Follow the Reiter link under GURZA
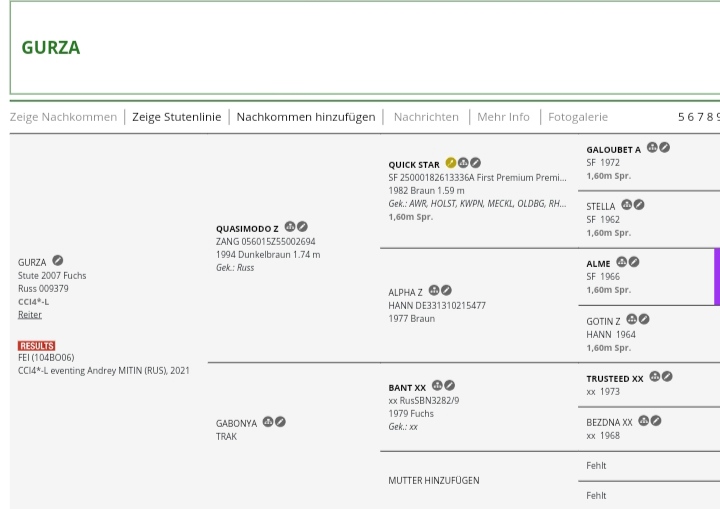 pos(30,314)
